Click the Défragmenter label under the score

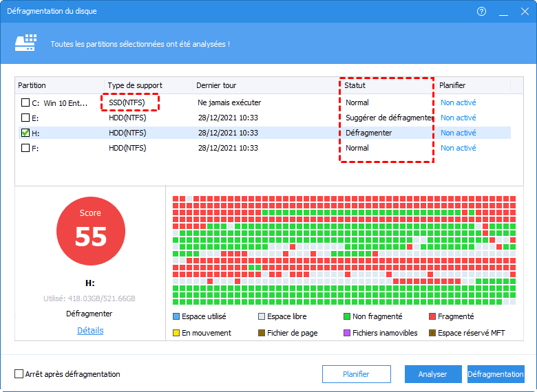pos(89,314)
